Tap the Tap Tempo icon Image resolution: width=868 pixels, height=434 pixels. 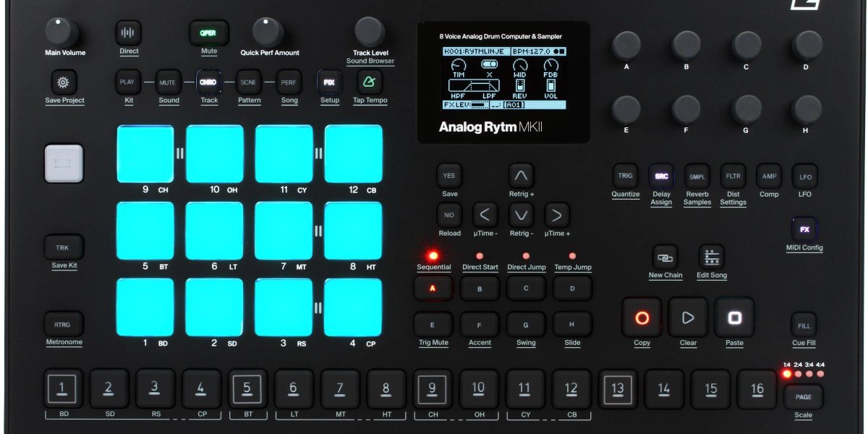[x=369, y=82]
